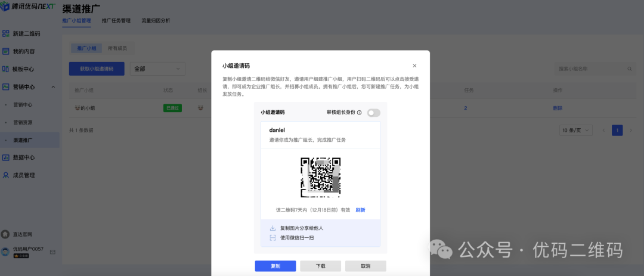
Task: Click the 任务 column header
Action: click(x=469, y=90)
